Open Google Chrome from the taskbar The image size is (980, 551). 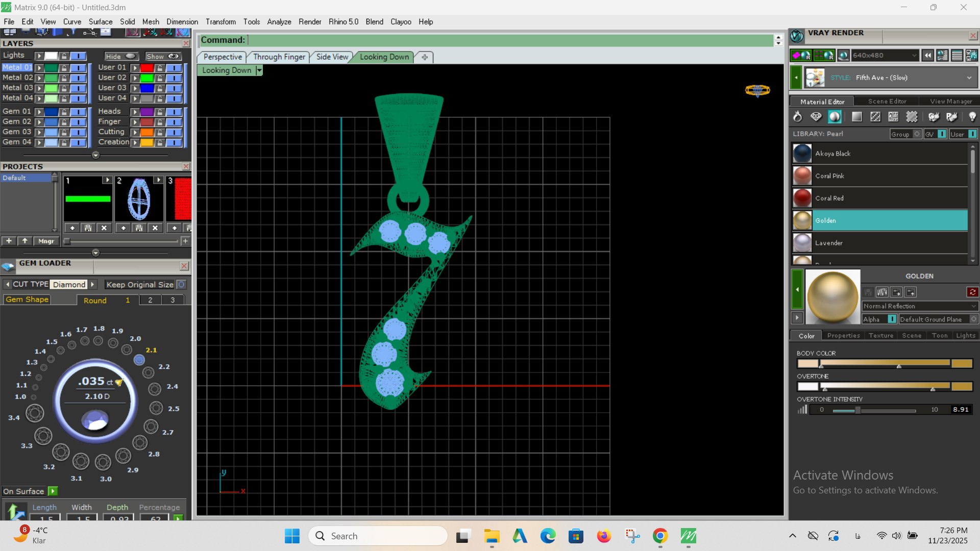[x=660, y=536]
